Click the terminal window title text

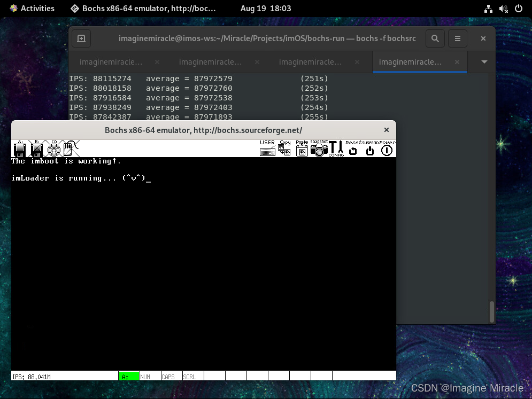tap(267, 38)
